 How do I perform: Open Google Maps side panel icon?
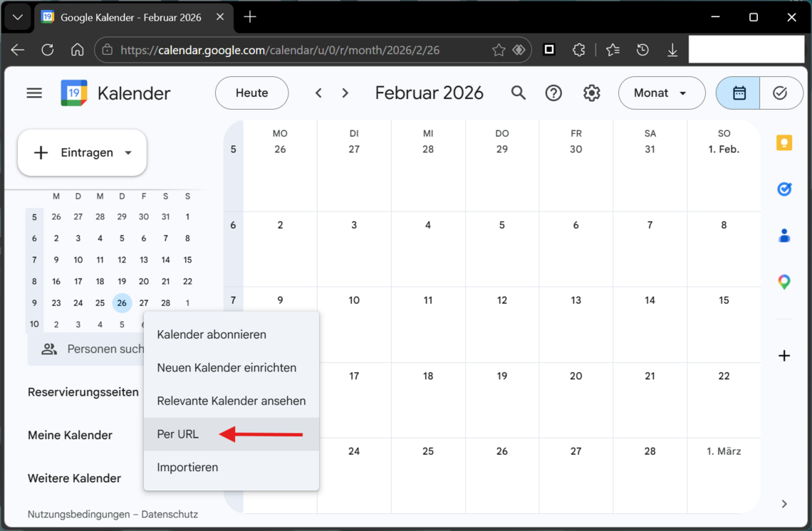click(x=784, y=282)
